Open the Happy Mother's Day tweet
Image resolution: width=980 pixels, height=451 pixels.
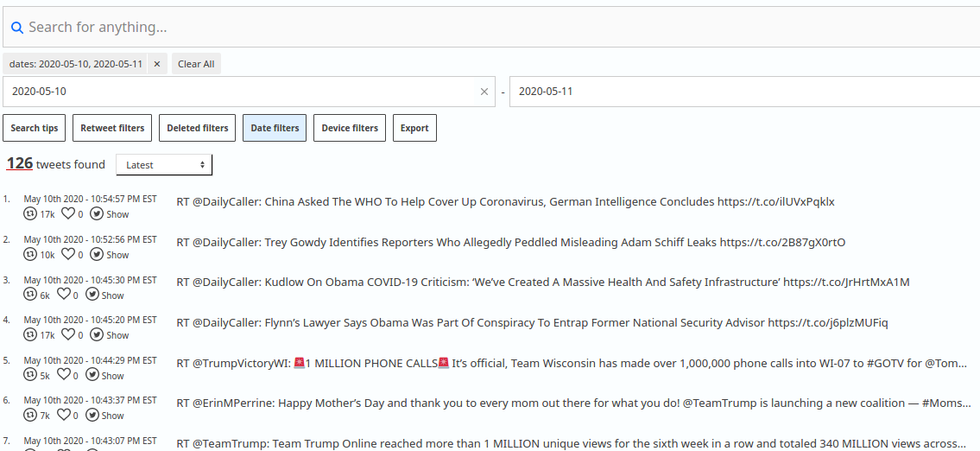pyautogui.click(x=574, y=403)
